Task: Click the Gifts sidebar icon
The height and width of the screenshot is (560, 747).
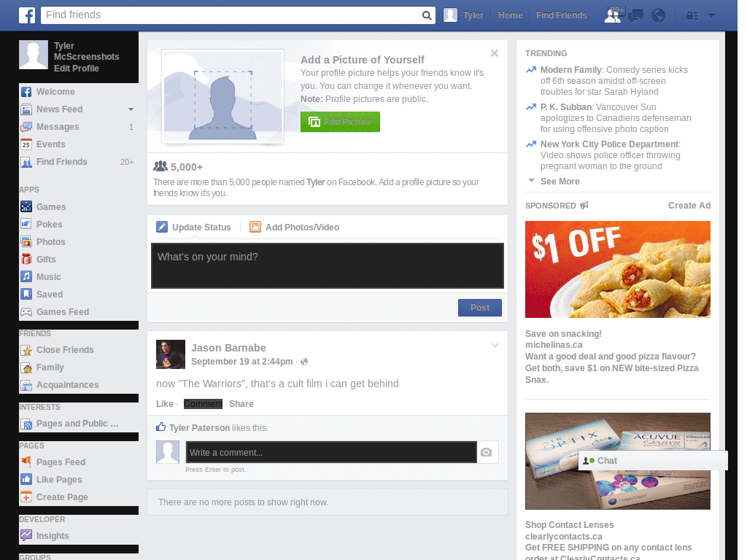Action: [26, 260]
